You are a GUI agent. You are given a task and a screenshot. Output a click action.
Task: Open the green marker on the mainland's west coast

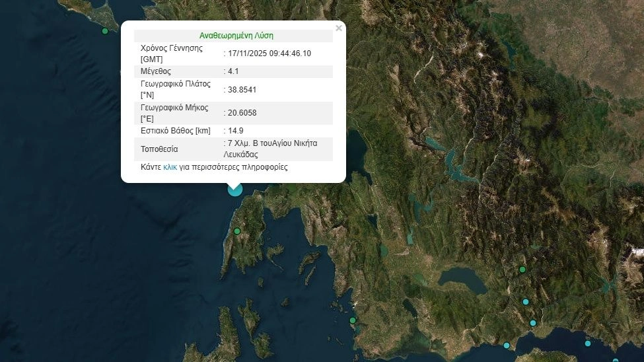(x=353, y=320)
